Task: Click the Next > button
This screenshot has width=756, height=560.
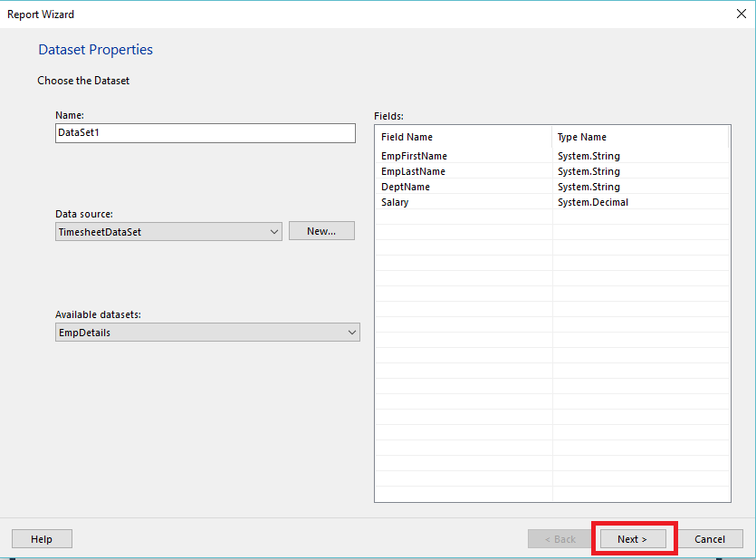Action: click(633, 539)
